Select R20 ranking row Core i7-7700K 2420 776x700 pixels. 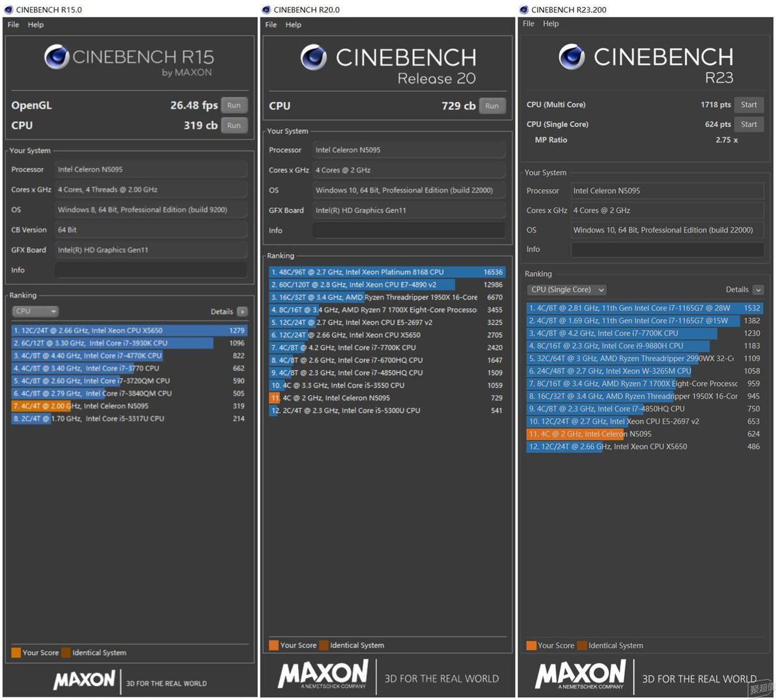[x=387, y=348]
